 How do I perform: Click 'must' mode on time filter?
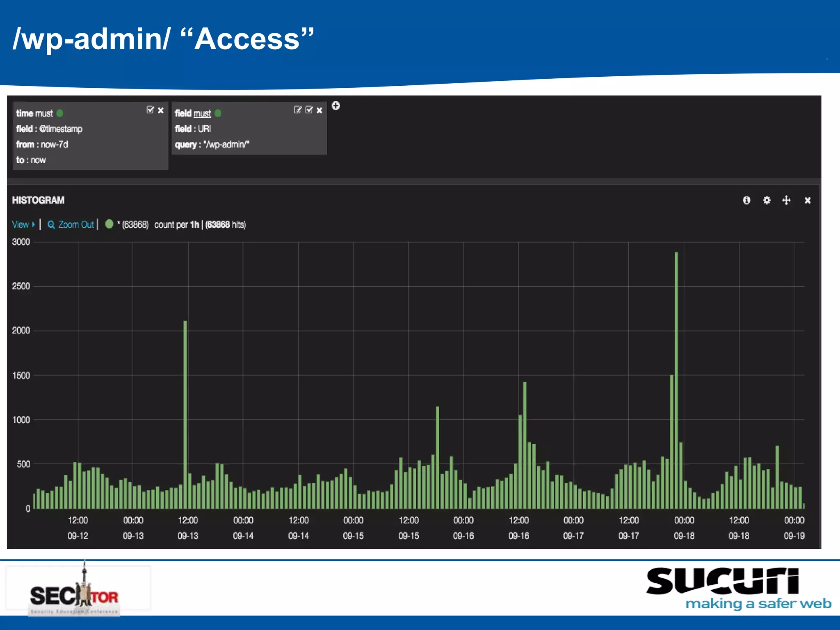click(x=44, y=113)
